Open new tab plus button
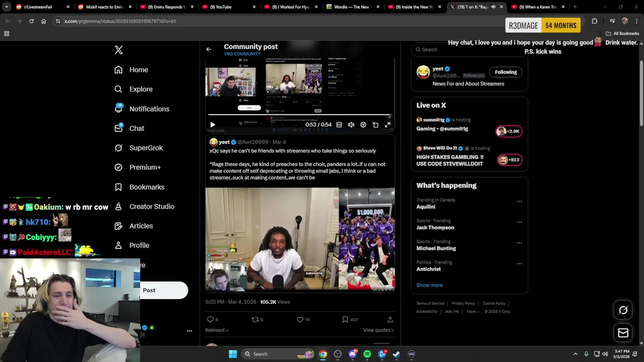Image resolution: width=644 pixels, height=362 pixels. pyautogui.click(x=575, y=7)
